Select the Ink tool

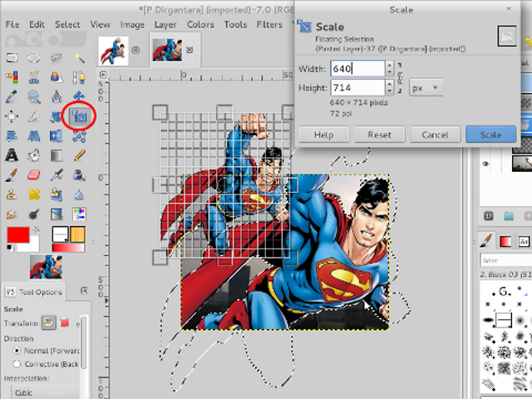pos(79,175)
